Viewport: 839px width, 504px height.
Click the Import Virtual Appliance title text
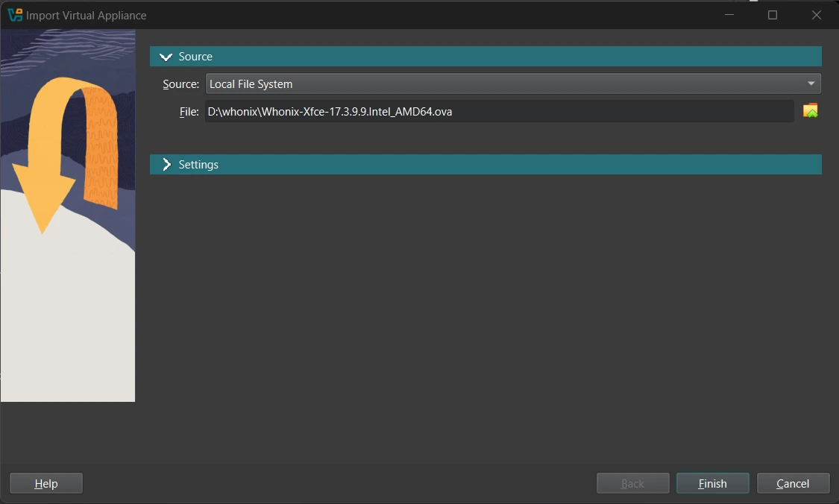(87, 15)
